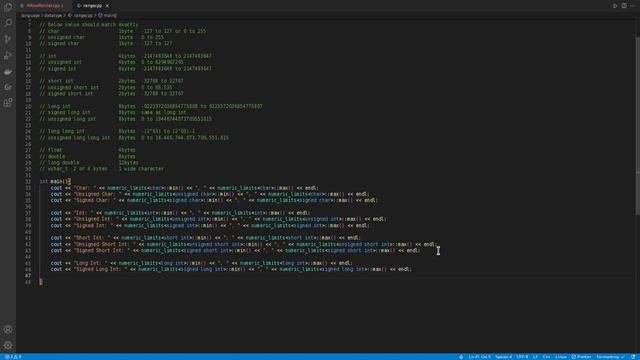Click the Ln/Col cursor position indicator
640x360 pixels.
pos(480,357)
